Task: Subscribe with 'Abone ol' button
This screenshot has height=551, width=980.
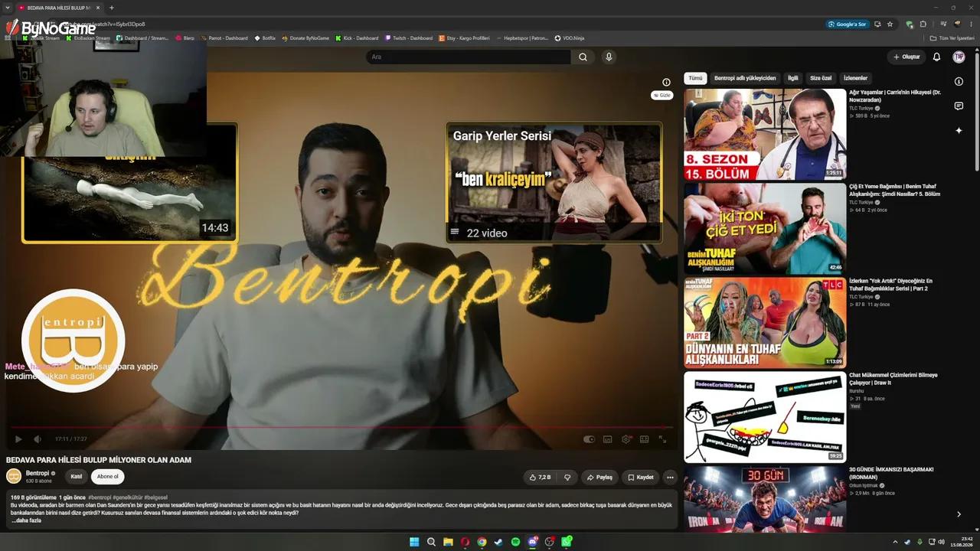Action: [108, 476]
